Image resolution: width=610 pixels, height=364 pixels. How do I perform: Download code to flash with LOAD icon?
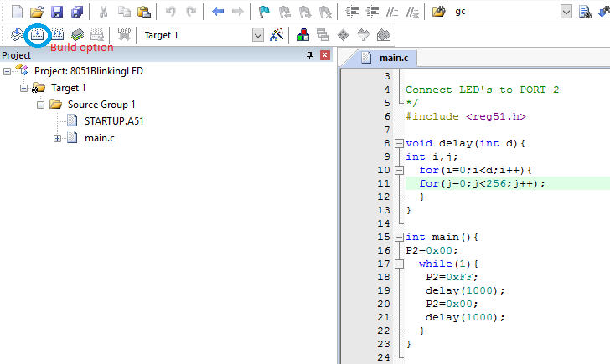(x=124, y=34)
